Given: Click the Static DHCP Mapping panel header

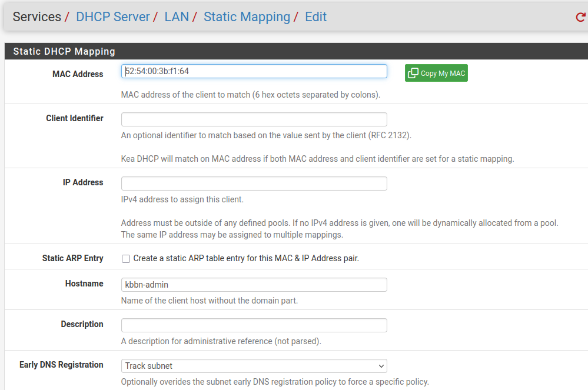Looking at the screenshot, I should 64,52.
